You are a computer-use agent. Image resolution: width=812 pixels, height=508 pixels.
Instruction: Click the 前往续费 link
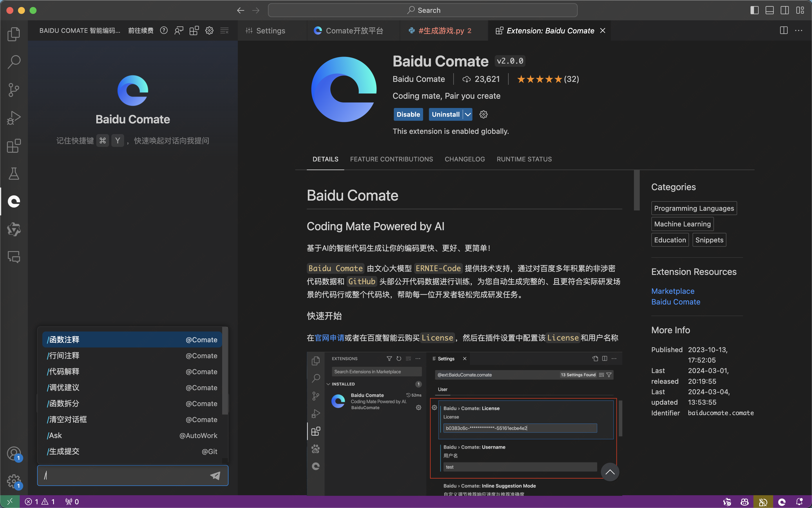(x=141, y=30)
